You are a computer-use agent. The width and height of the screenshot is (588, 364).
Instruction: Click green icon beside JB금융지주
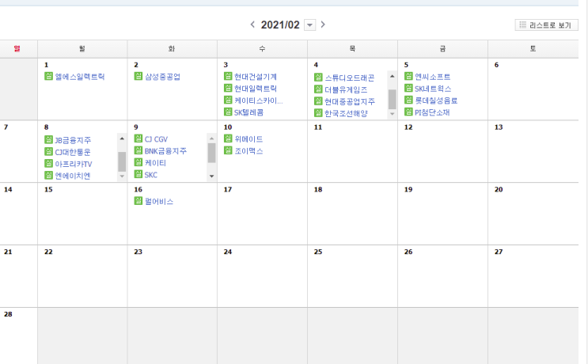tap(48, 139)
